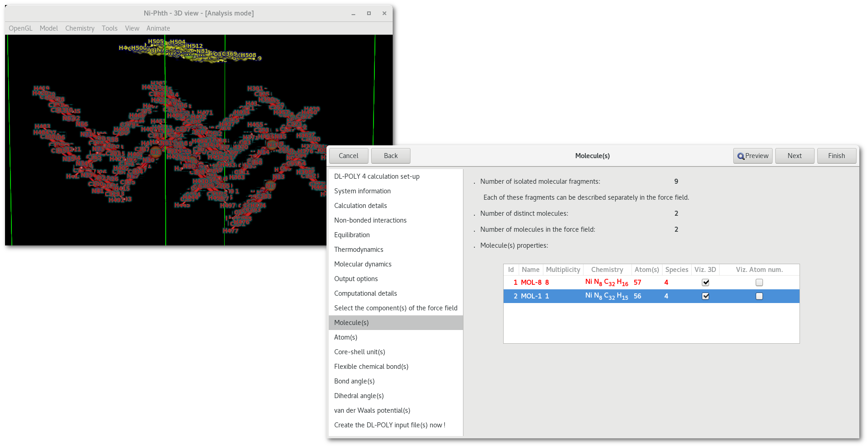Toggle Viz. 3D checkbox for MOL-1

[705, 296]
